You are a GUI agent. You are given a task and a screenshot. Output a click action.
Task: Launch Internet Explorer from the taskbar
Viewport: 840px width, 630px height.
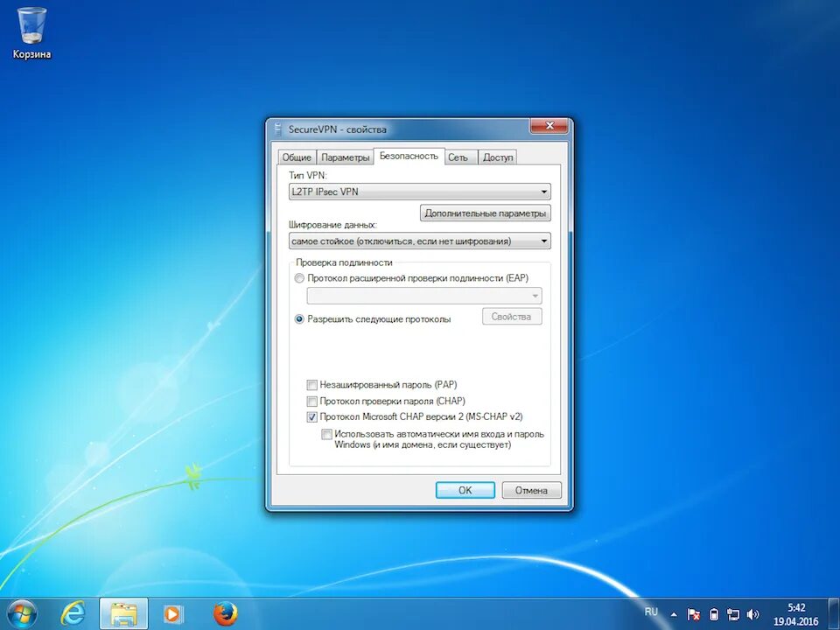73,614
